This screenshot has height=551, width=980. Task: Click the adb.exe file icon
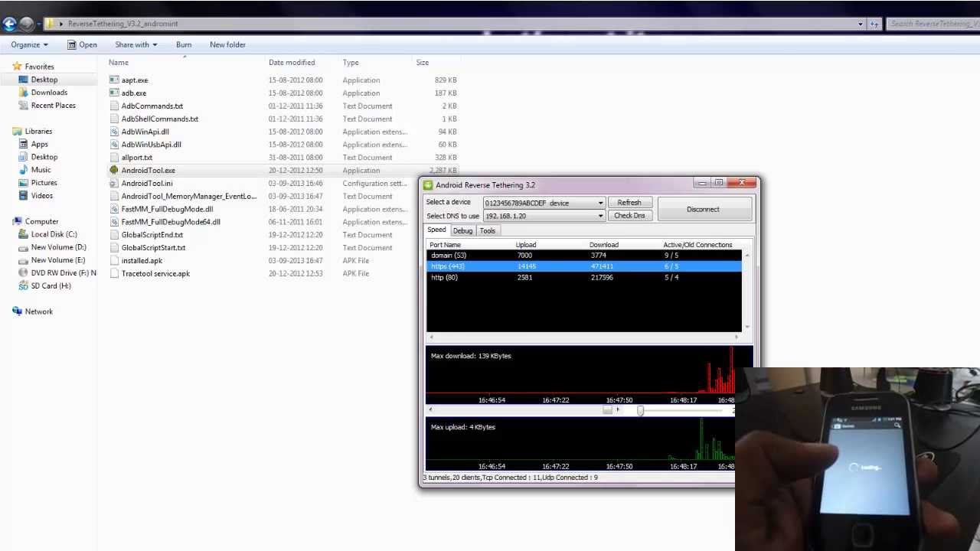click(114, 93)
